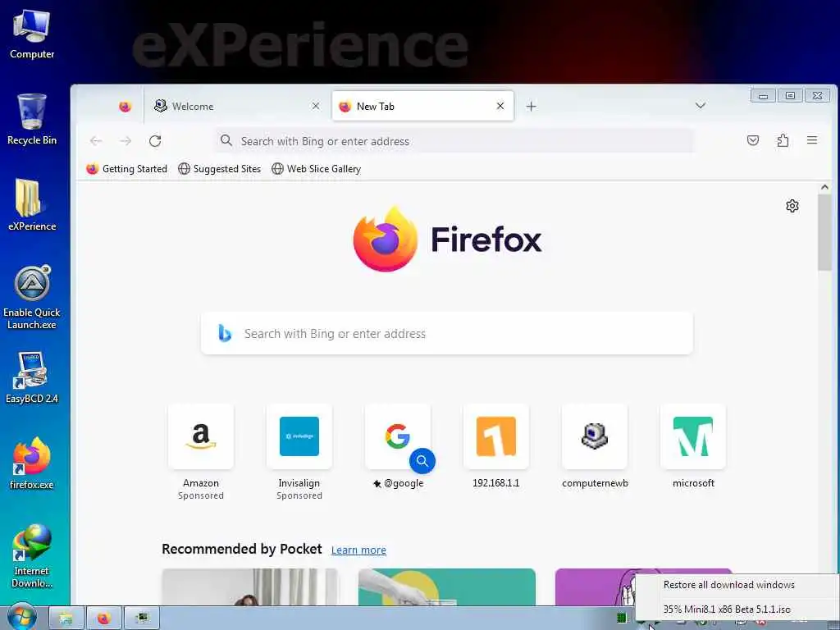
Task: Click the green square tray icon
Action: (622, 619)
